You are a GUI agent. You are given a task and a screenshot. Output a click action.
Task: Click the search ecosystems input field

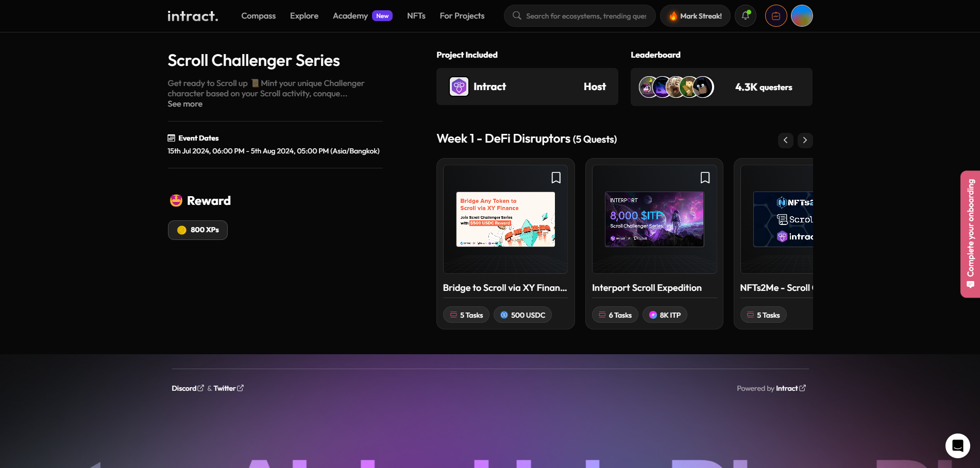click(586, 16)
